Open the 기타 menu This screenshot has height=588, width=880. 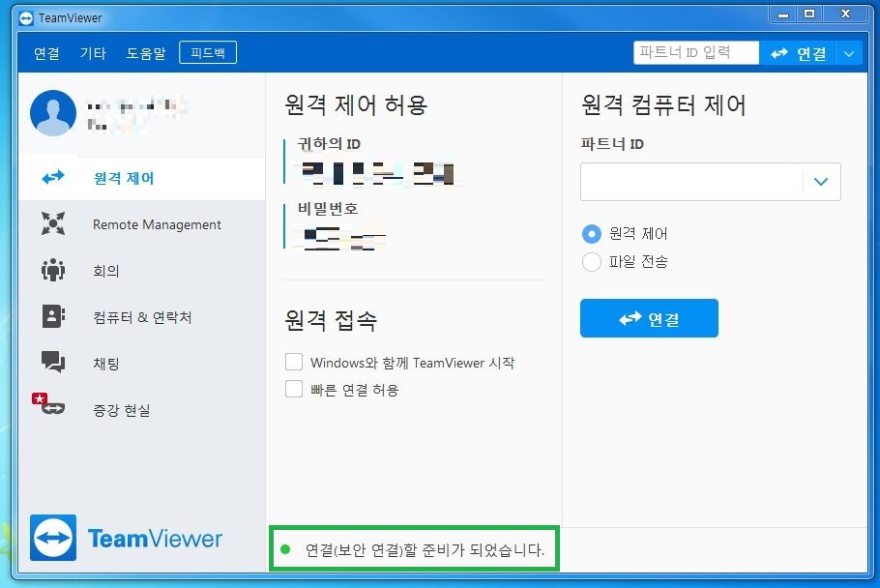click(93, 53)
